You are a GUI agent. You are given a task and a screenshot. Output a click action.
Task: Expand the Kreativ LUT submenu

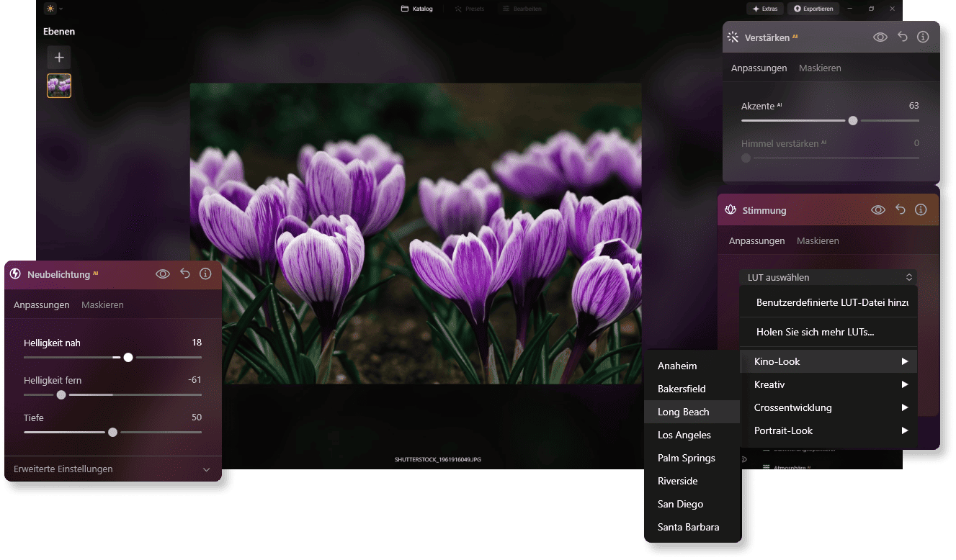[x=828, y=384]
